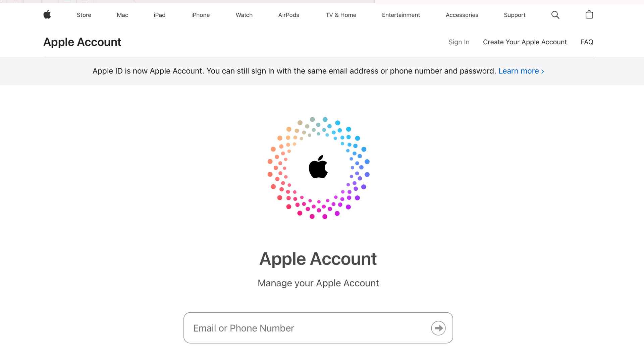
Task: Click the Sign In link
Action: point(459,42)
